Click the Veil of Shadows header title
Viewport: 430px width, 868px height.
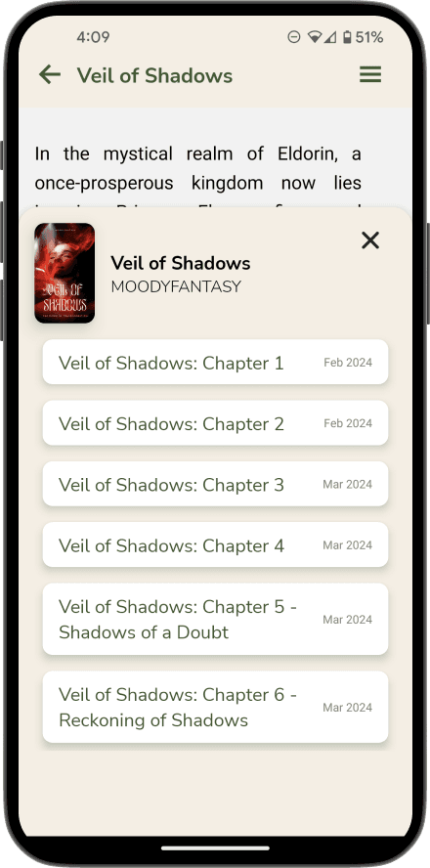(154, 75)
